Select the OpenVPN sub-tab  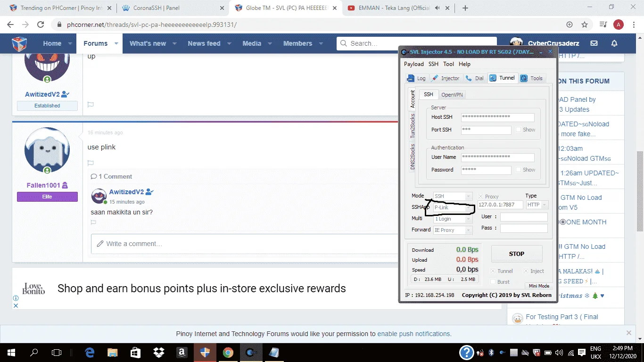[x=452, y=95]
